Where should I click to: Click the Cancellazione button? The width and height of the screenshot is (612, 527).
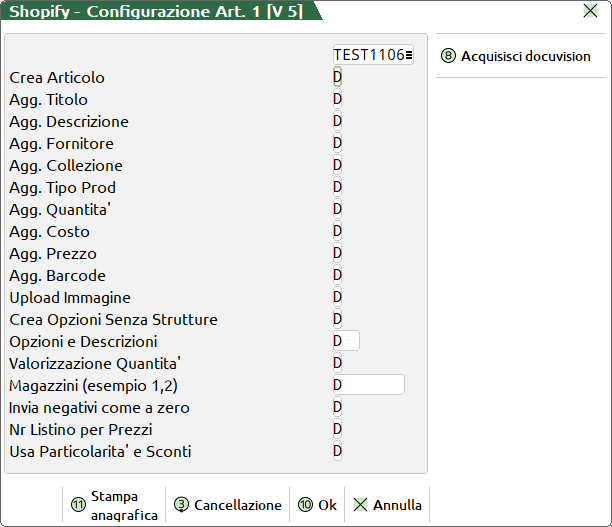[x=228, y=505]
